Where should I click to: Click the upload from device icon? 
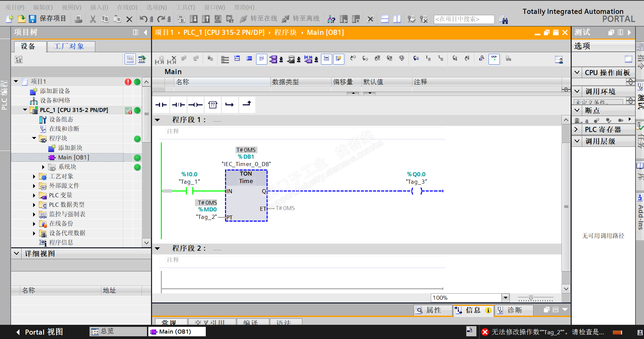coord(206,19)
